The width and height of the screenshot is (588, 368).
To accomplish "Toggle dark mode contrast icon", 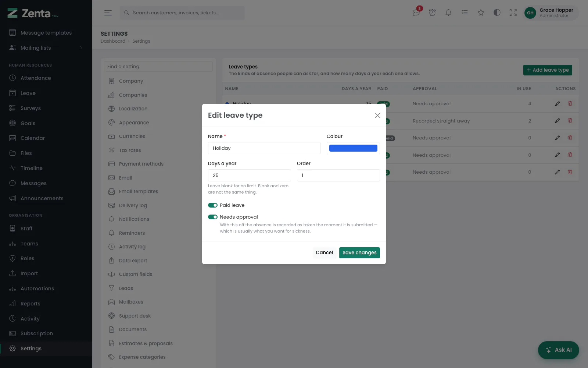I will (x=497, y=13).
